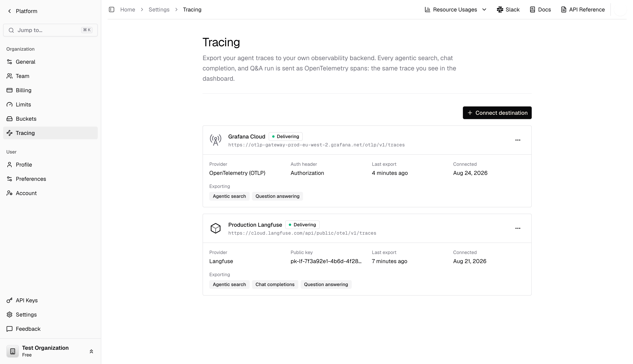633x364 pixels.
Task: Click the Docs book icon
Action: click(533, 9)
